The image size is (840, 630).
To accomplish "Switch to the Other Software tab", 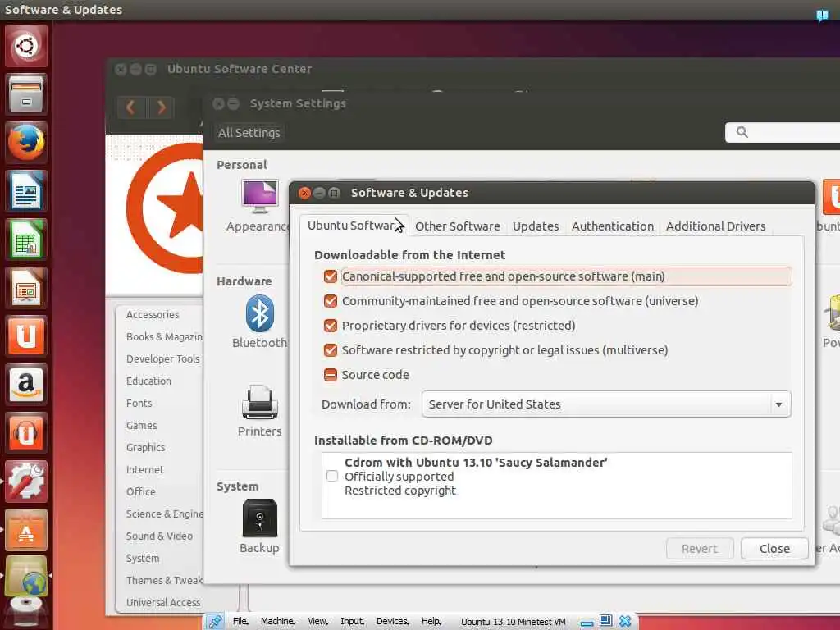I will point(458,226).
